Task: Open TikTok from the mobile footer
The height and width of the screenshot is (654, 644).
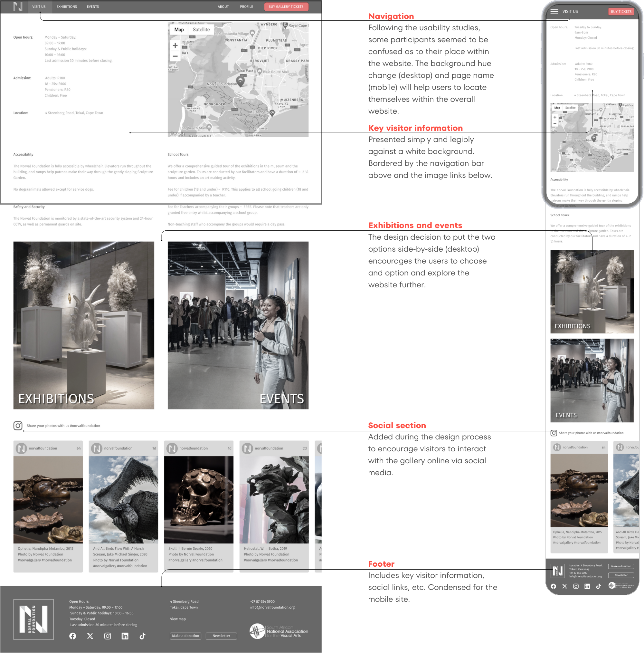Action: (x=598, y=586)
